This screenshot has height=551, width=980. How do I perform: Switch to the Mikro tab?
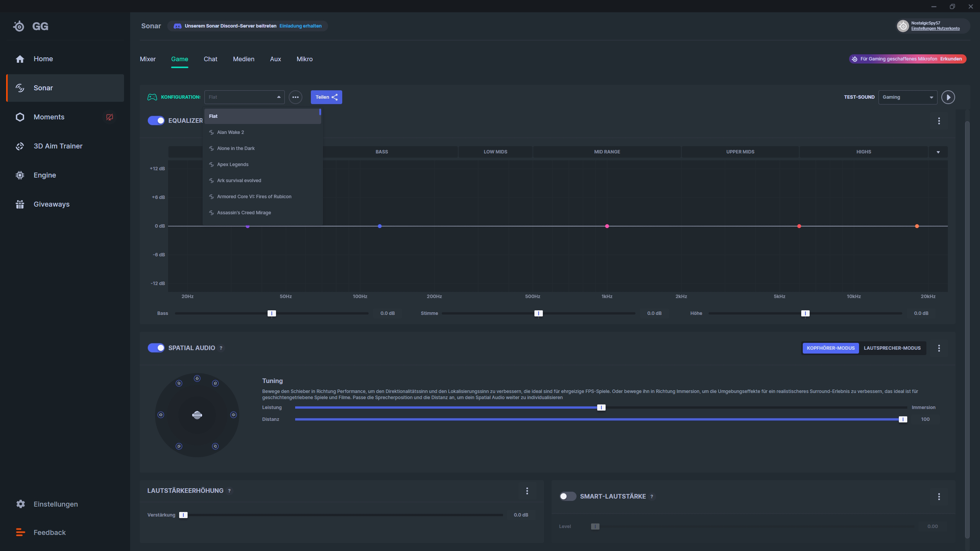pos(304,59)
